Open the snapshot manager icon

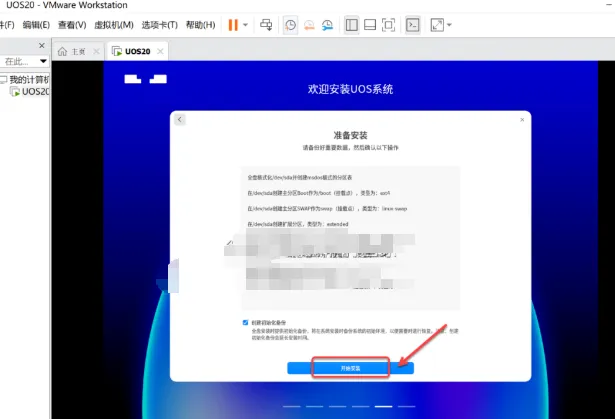[x=328, y=25]
